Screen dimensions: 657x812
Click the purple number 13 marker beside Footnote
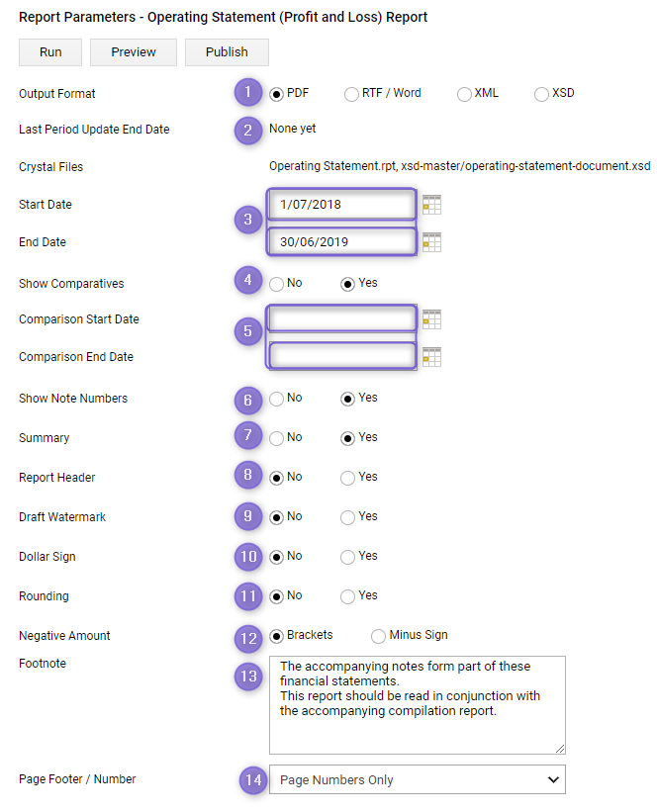[x=248, y=677]
